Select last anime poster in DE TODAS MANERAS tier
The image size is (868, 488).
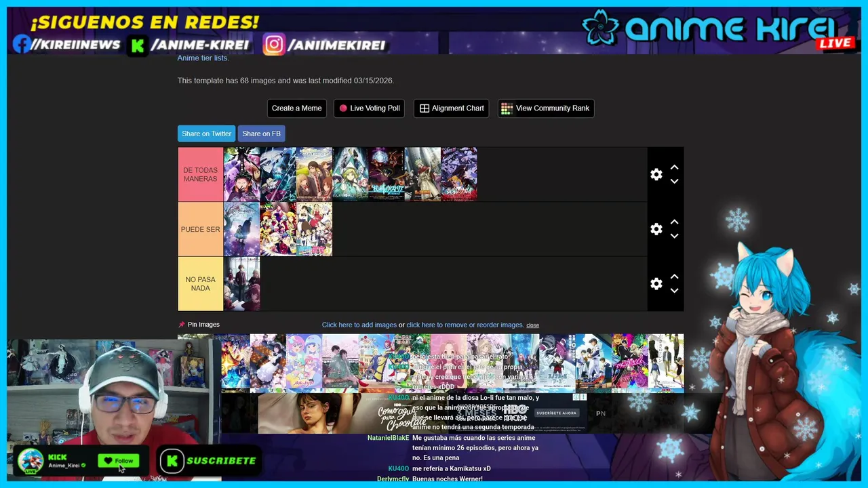pyautogui.click(x=459, y=174)
